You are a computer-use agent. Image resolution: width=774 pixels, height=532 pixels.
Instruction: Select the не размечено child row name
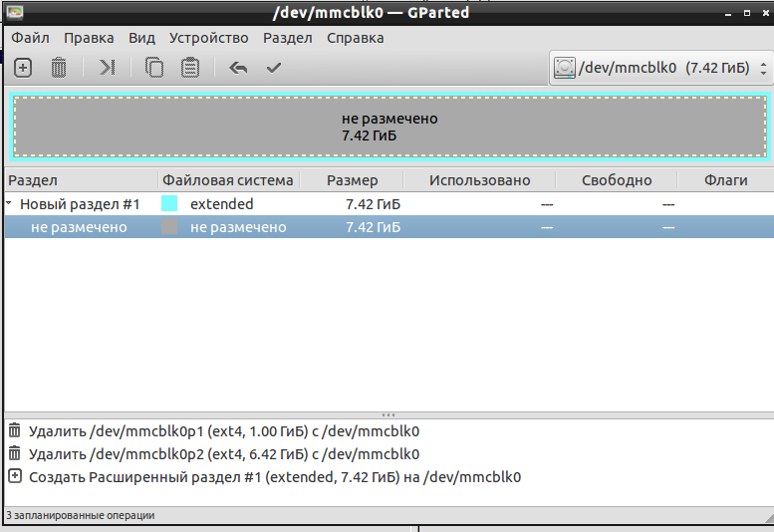tap(79, 227)
